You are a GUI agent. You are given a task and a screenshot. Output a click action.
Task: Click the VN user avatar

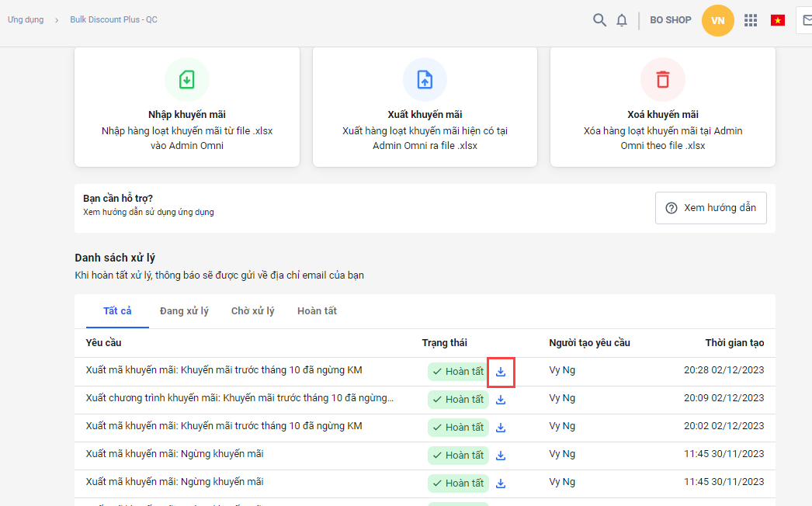[717, 20]
